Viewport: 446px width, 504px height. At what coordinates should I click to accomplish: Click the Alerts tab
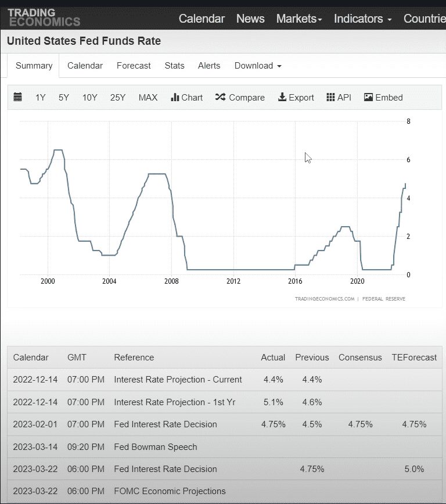pyautogui.click(x=209, y=66)
